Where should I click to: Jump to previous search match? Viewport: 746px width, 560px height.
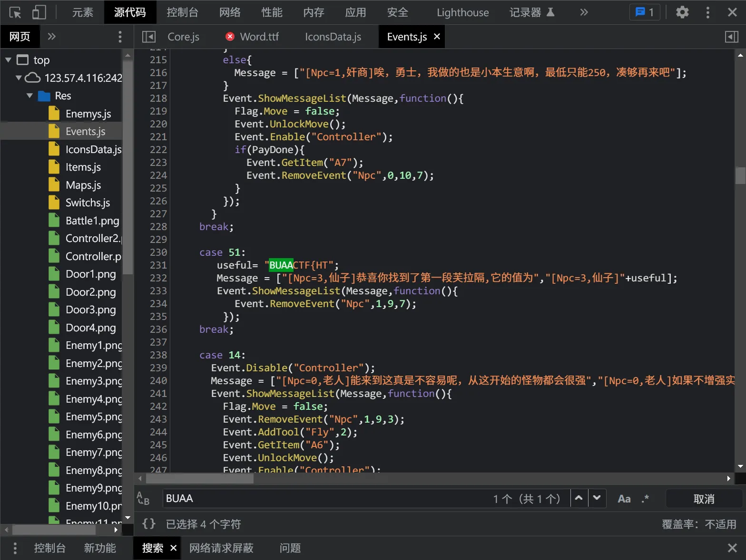click(x=579, y=498)
